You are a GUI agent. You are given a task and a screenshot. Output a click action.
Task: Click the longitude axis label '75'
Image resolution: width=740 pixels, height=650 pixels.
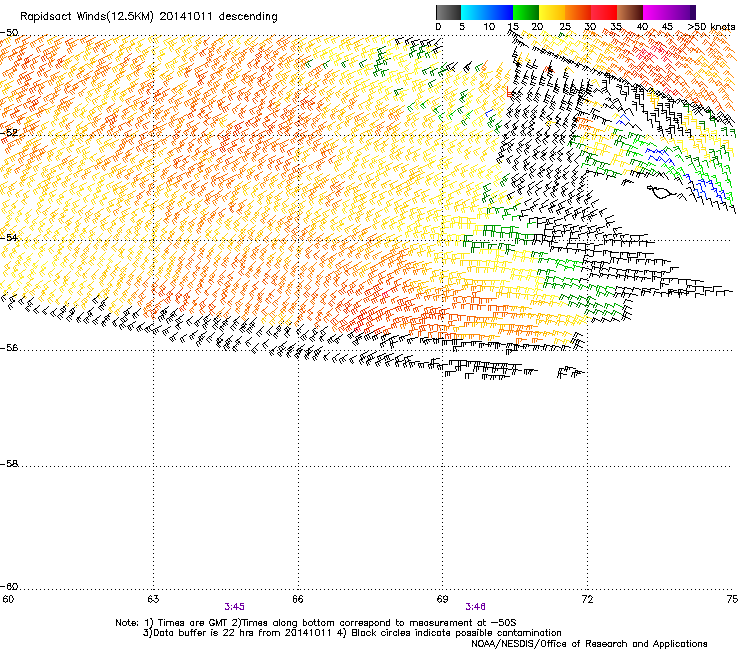732,599
